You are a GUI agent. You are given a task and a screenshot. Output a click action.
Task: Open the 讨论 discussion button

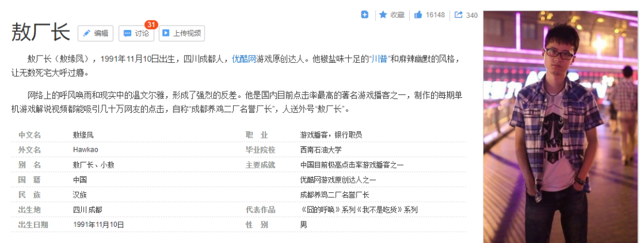pyautogui.click(x=137, y=33)
